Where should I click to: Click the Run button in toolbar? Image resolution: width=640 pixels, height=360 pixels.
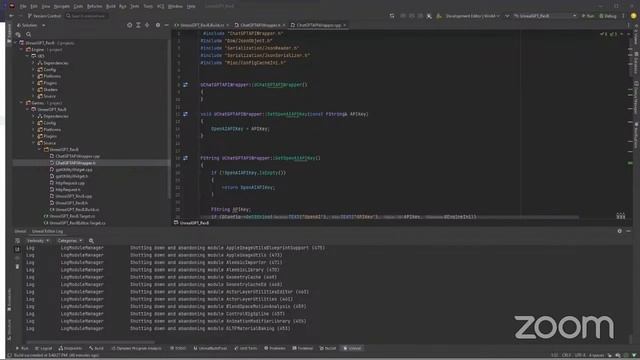pos(588,16)
